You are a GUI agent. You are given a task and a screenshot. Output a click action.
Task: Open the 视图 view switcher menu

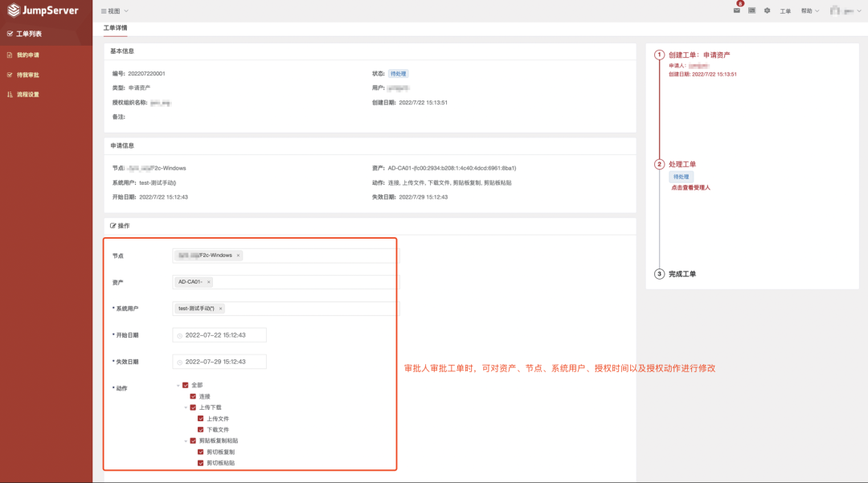115,11
